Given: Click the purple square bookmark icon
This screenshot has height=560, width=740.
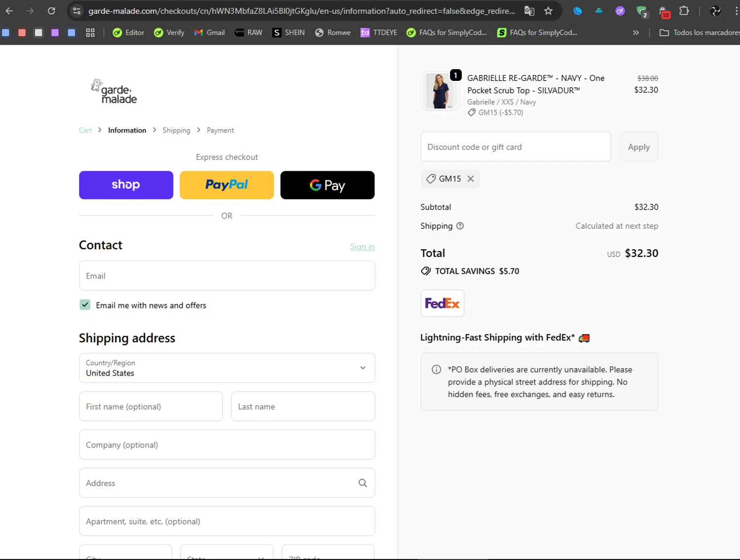Looking at the screenshot, I should (55, 33).
